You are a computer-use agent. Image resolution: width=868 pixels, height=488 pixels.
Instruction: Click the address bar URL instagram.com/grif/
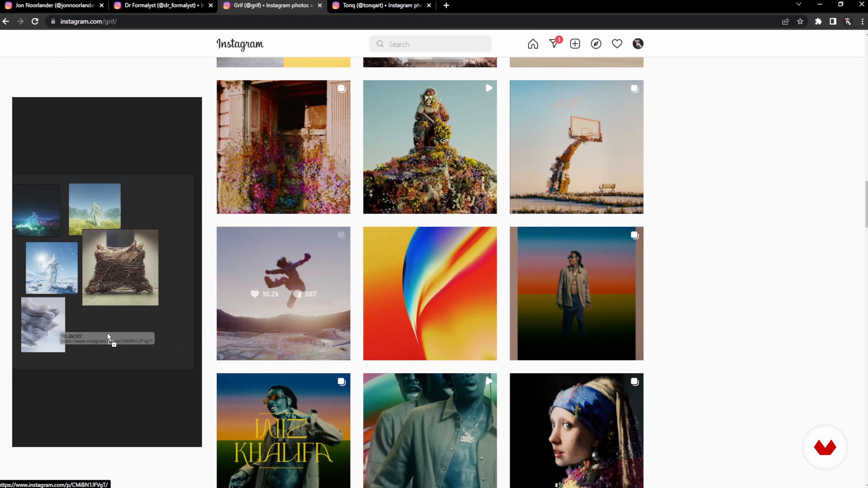pos(88,21)
